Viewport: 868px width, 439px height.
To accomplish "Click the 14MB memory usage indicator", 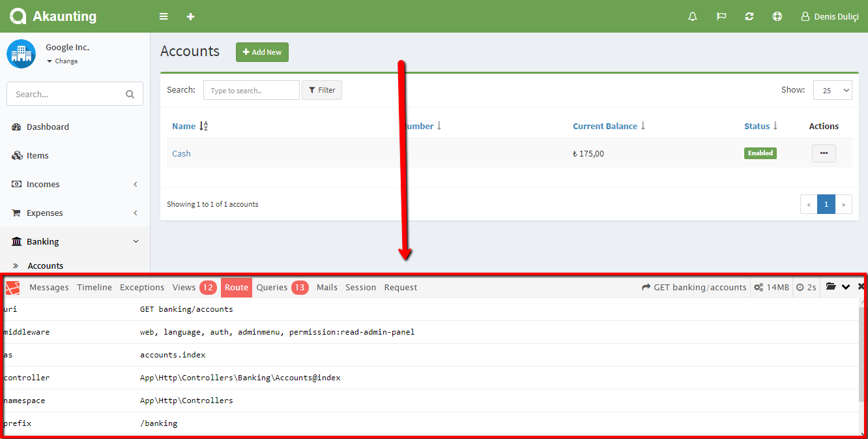I will point(772,287).
